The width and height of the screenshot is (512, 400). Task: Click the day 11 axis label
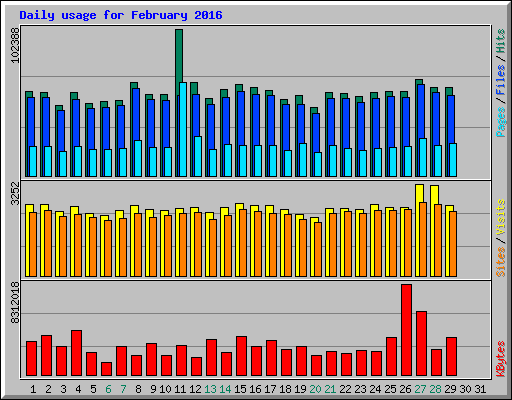(180, 389)
